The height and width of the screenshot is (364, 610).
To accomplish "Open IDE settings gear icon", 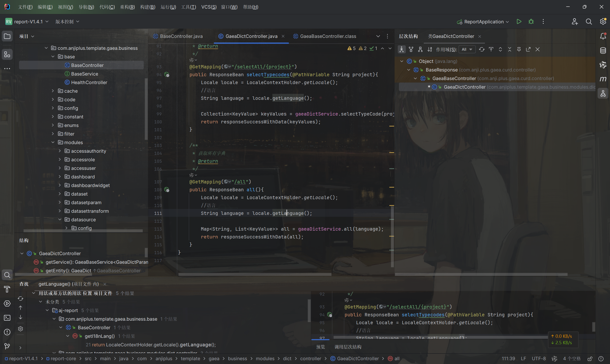I will (603, 22).
